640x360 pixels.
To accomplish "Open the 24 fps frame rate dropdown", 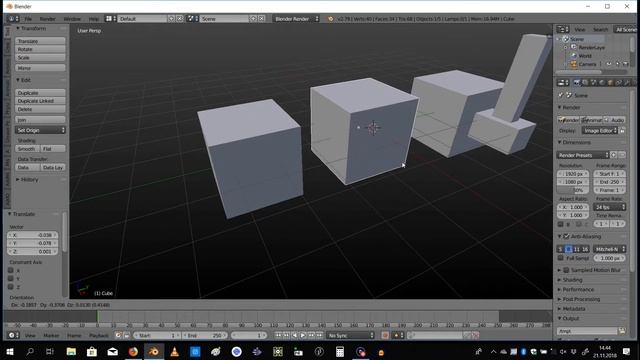I will 609,207.
